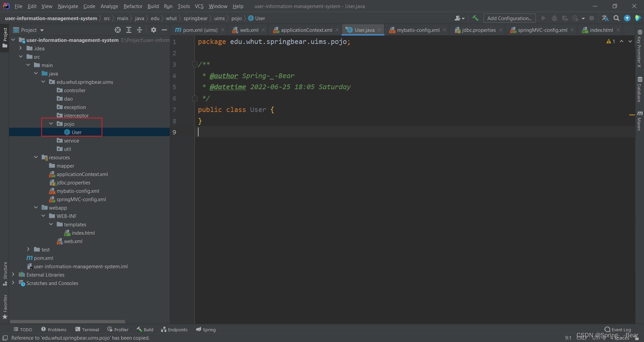Viewport: 644px width, 342px height.
Task: Click the Collapse All icon in Project panel
Action: click(x=140, y=30)
